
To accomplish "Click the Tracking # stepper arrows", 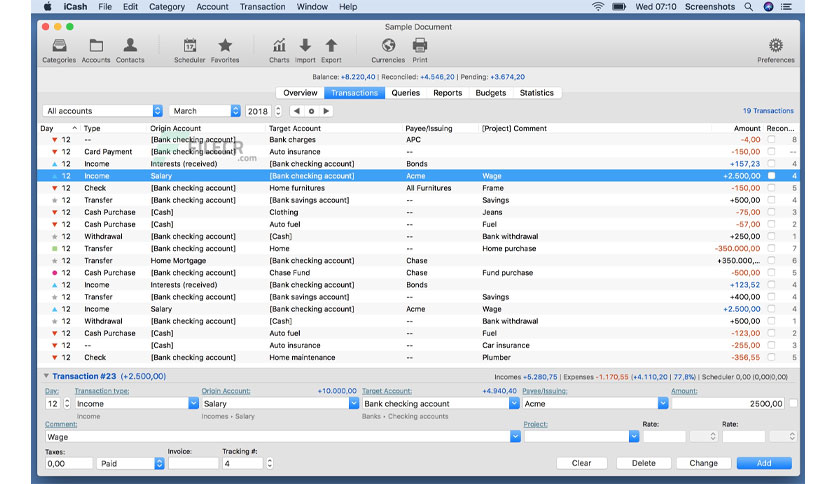I will [x=270, y=463].
